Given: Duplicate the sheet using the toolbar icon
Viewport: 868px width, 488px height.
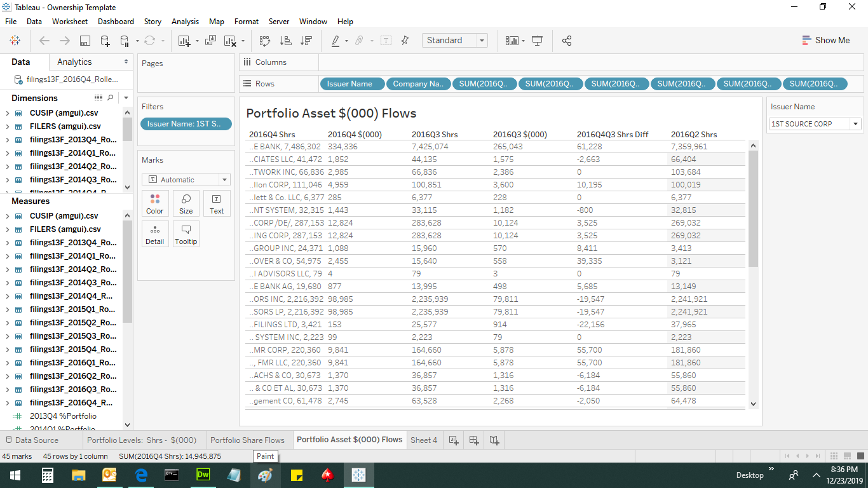Looking at the screenshot, I should 211,41.
